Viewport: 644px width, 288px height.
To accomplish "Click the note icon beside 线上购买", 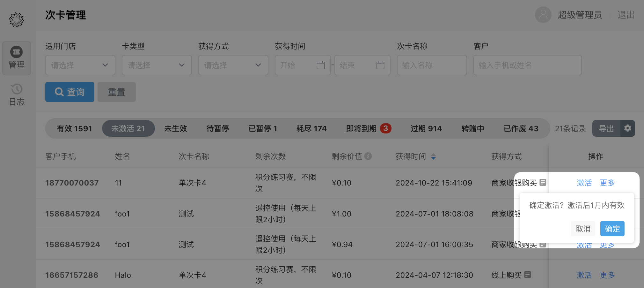I will click(528, 275).
